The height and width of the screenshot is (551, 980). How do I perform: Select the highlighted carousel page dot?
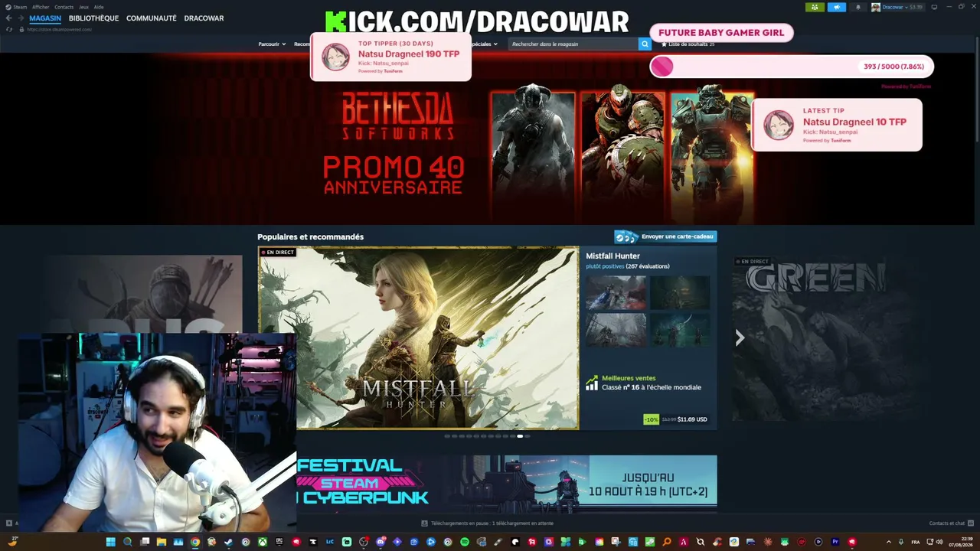coord(520,436)
